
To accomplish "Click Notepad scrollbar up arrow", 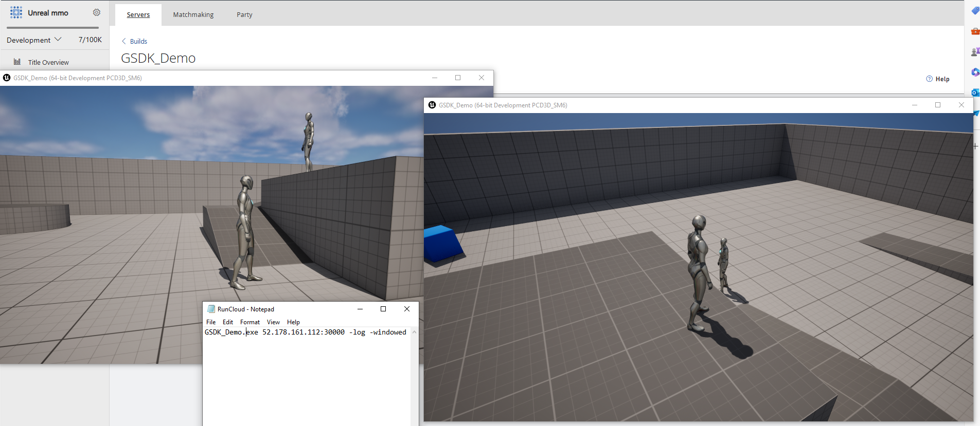I will tap(414, 332).
